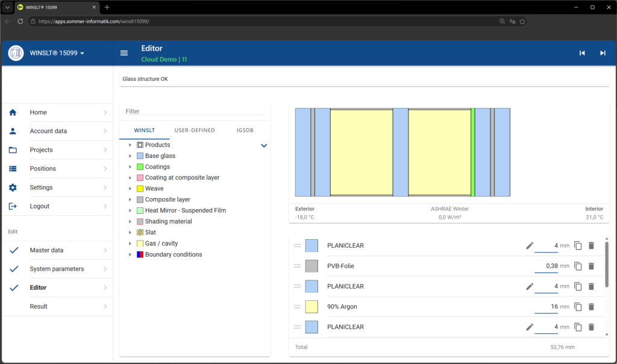Delete the PVB-Folie layer
617x364 pixels.
(591, 266)
